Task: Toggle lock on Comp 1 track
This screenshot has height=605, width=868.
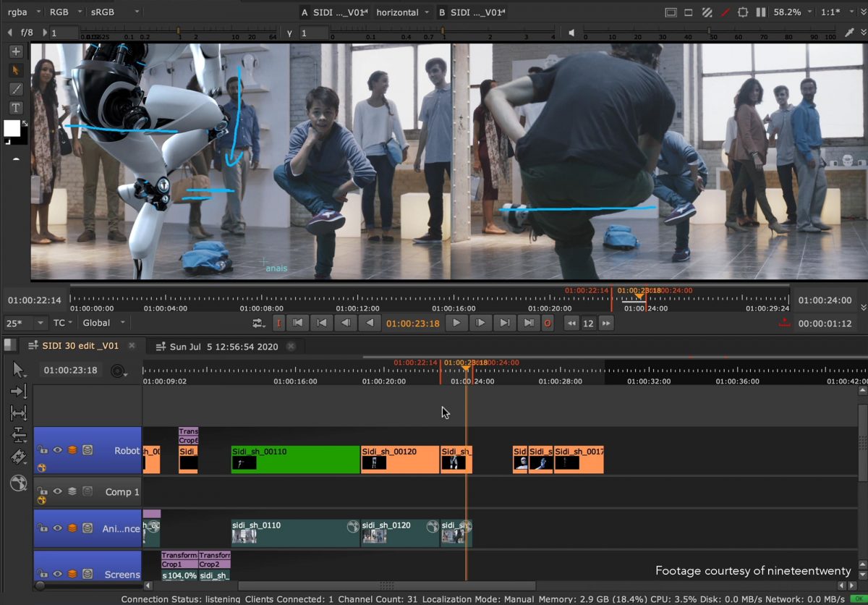Action: (43, 491)
